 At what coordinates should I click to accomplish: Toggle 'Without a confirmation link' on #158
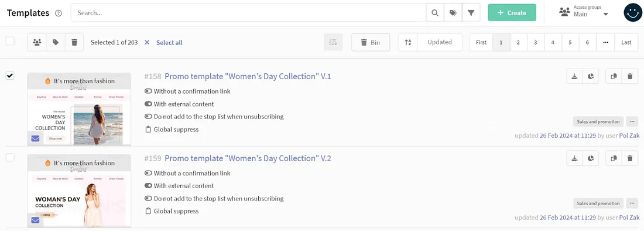[x=148, y=91]
